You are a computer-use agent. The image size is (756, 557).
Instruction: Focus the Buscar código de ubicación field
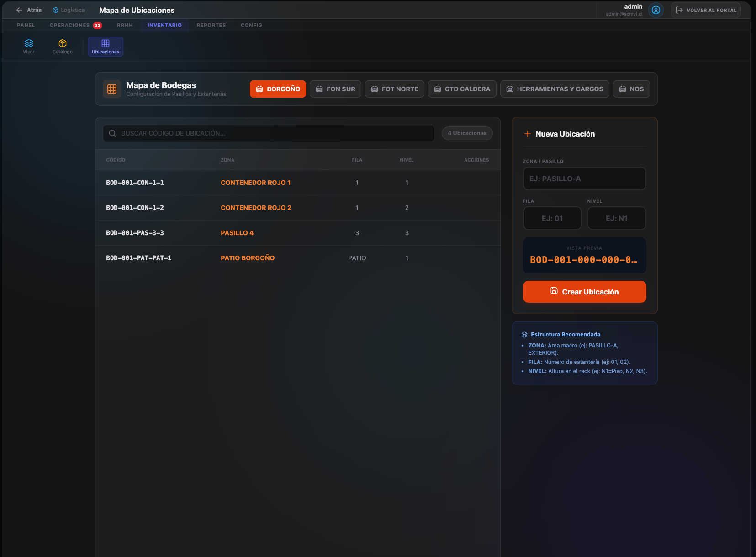pos(269,133)
